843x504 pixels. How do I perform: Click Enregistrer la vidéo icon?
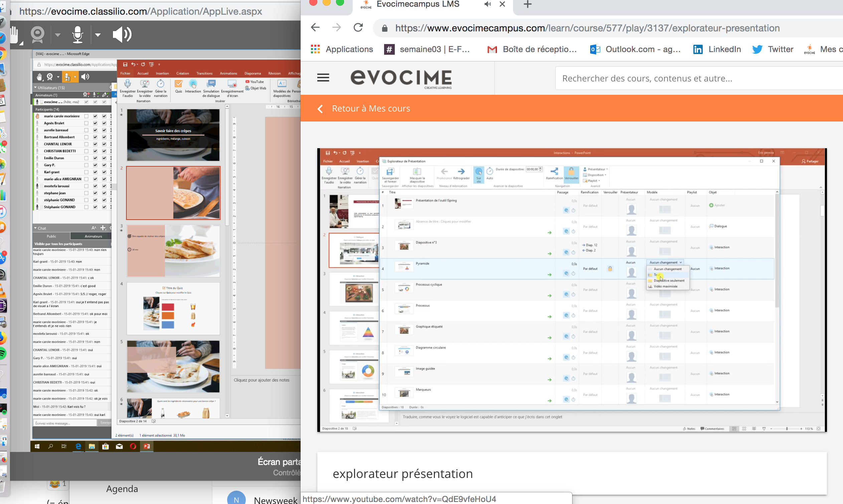pos(145,83)
